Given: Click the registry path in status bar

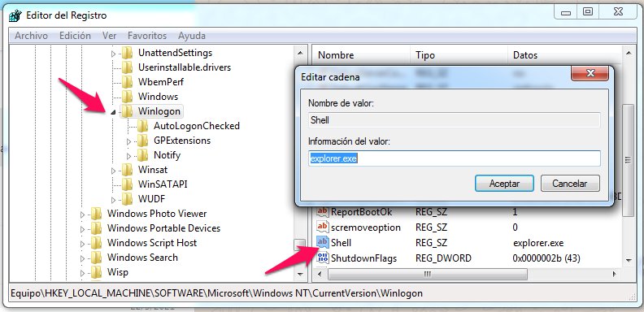Looking at the screenshot, I should 216,293.
